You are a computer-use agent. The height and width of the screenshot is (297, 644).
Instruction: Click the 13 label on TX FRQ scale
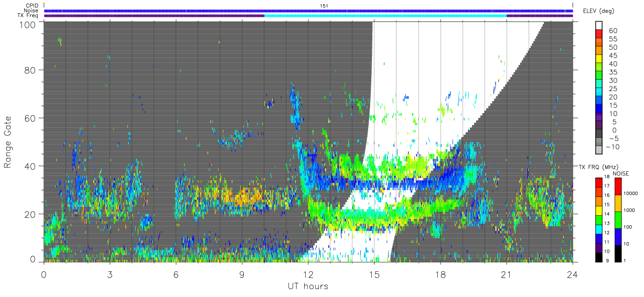[606, 224]
